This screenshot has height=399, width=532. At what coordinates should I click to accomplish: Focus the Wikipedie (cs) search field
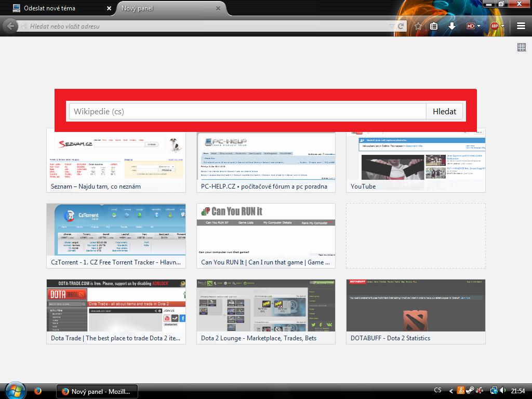pos(248,111)
